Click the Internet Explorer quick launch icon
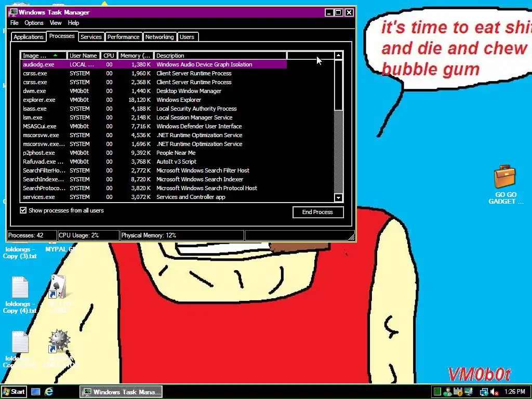This screenshot has width=532, height=399. tap(49, 392)
